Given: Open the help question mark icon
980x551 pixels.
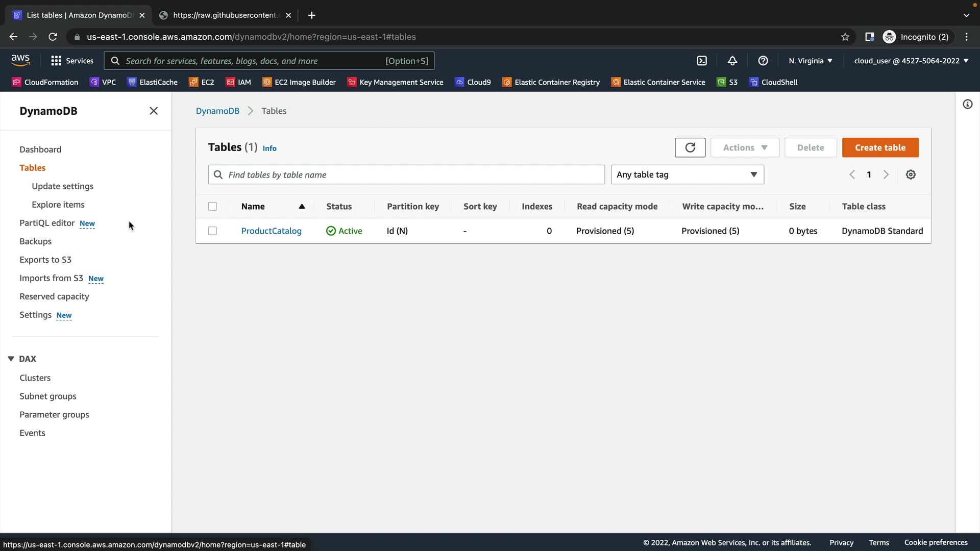Looking at the screenshot, I should click(763, 61).
